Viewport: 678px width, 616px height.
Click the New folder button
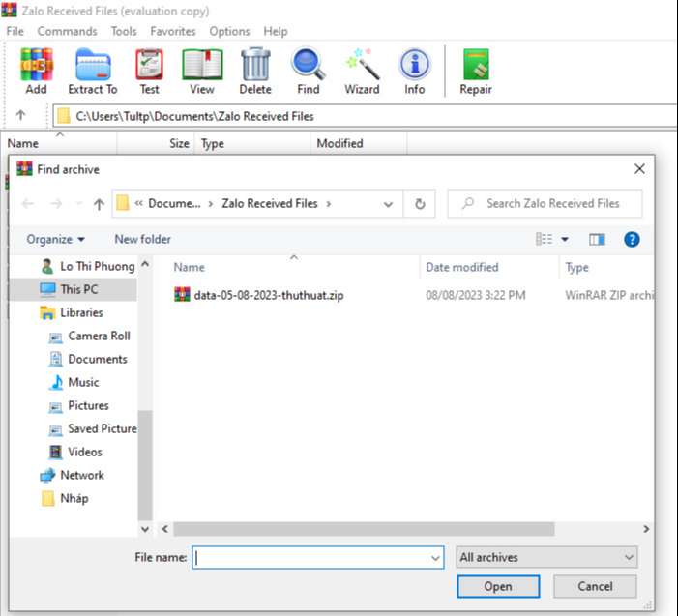tap(142, 239)
